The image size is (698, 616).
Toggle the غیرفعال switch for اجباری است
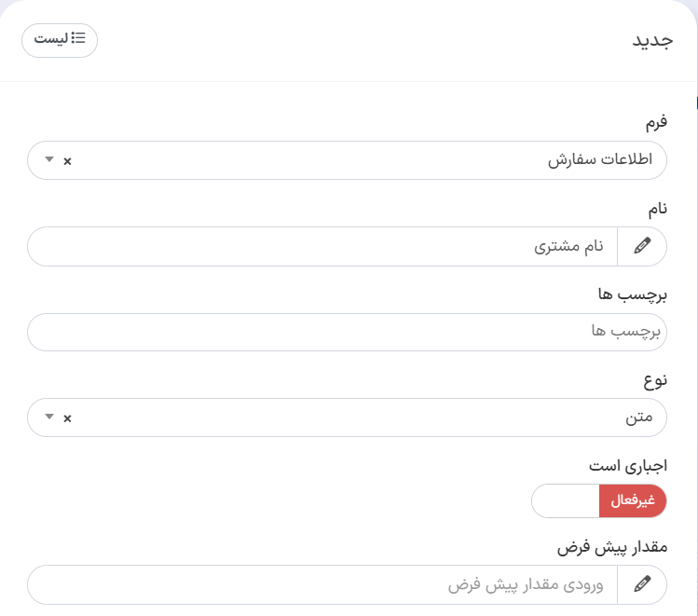pos(598,500)
